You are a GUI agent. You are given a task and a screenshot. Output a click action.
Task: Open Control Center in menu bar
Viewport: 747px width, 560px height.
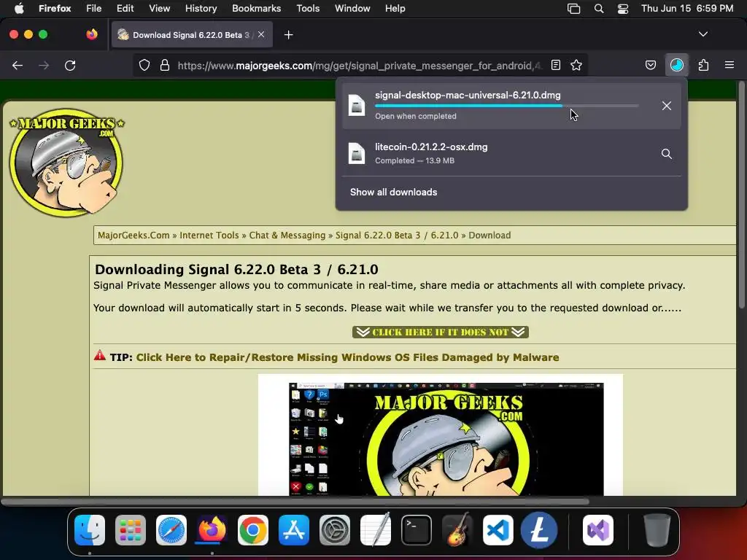(x=623, y=9)
